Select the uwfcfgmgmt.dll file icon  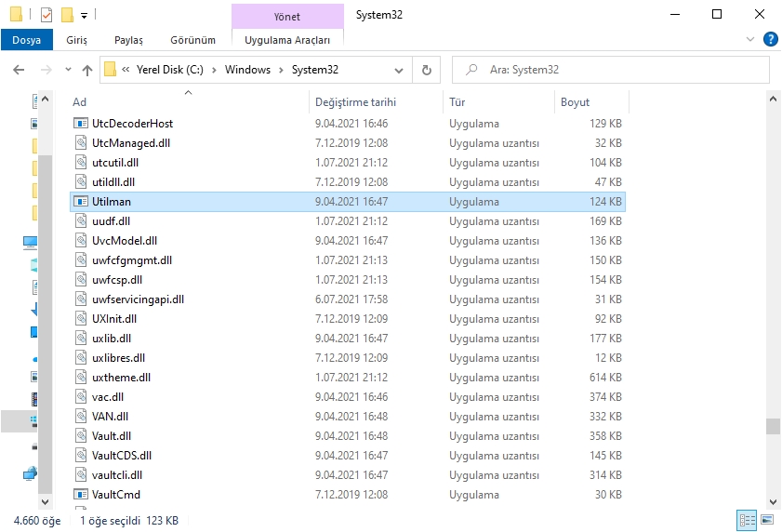coord(81,260)
